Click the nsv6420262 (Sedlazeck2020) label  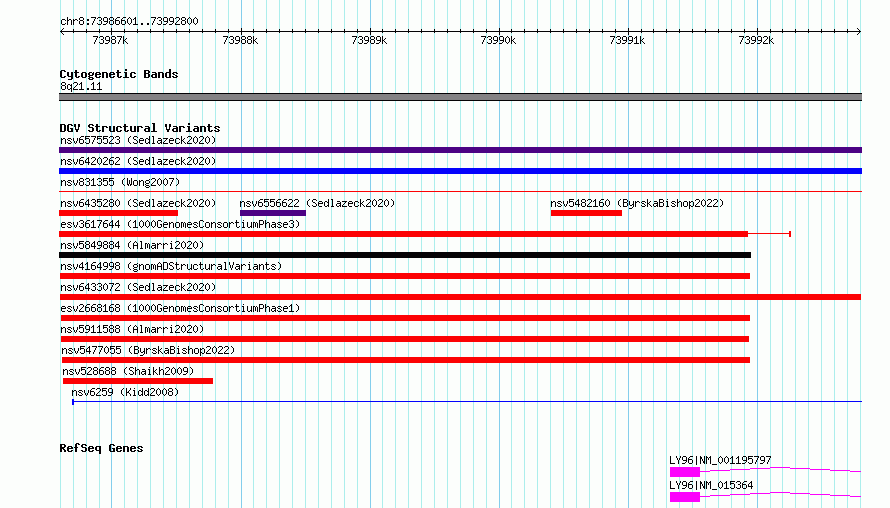[138, 161]
